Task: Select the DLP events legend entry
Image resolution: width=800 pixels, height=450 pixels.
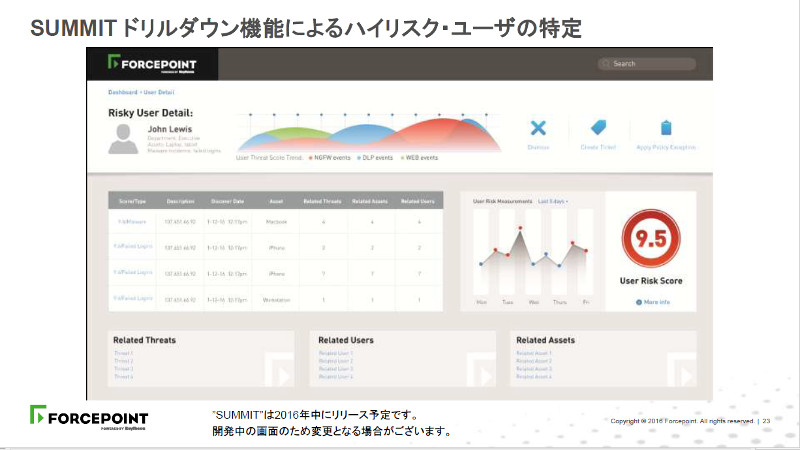Action: point(375,158)
